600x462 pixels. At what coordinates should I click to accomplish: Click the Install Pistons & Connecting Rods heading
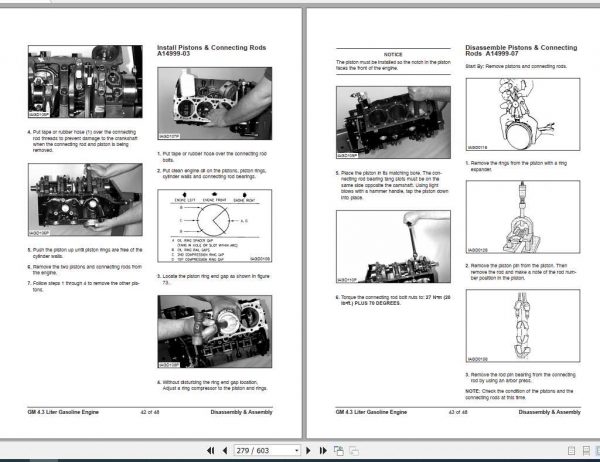(211, 50)
